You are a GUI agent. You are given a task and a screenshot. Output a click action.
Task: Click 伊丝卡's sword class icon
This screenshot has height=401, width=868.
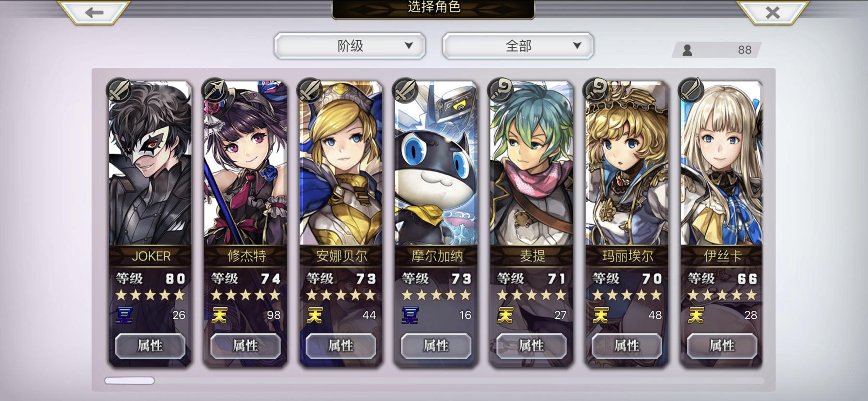(691, 90)
